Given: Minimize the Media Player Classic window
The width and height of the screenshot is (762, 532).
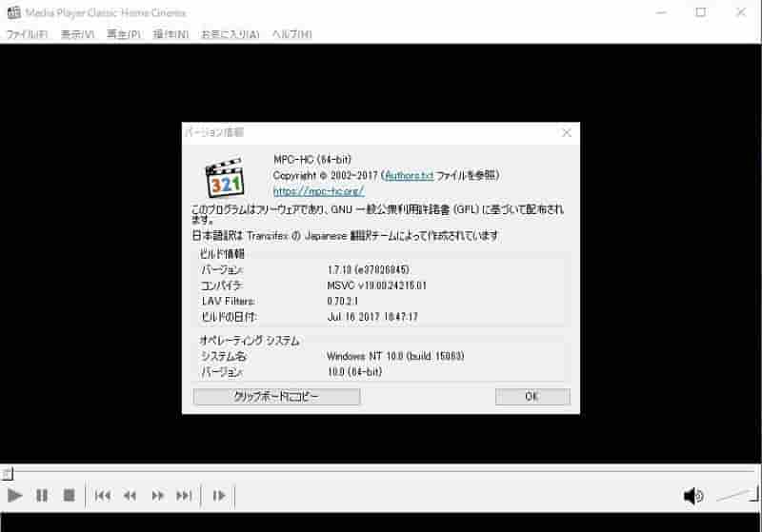Looking at the screenshot, I should pos(661,12).
